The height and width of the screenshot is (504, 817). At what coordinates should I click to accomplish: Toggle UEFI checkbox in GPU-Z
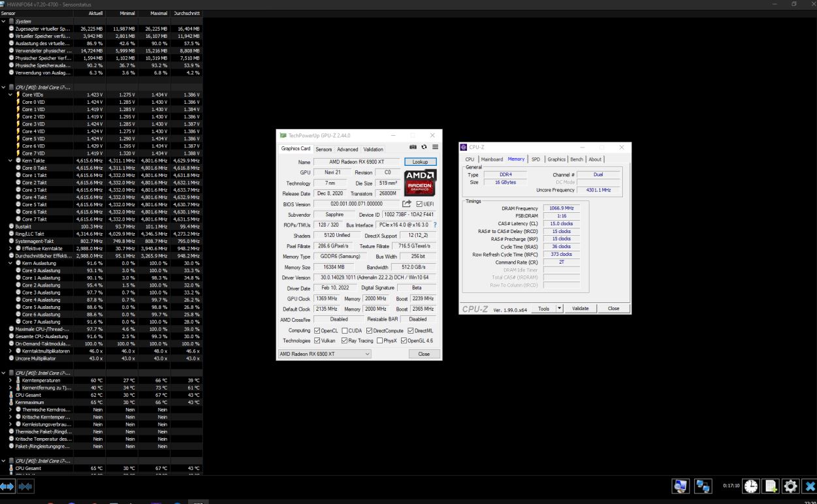click(x=419, y=204)
